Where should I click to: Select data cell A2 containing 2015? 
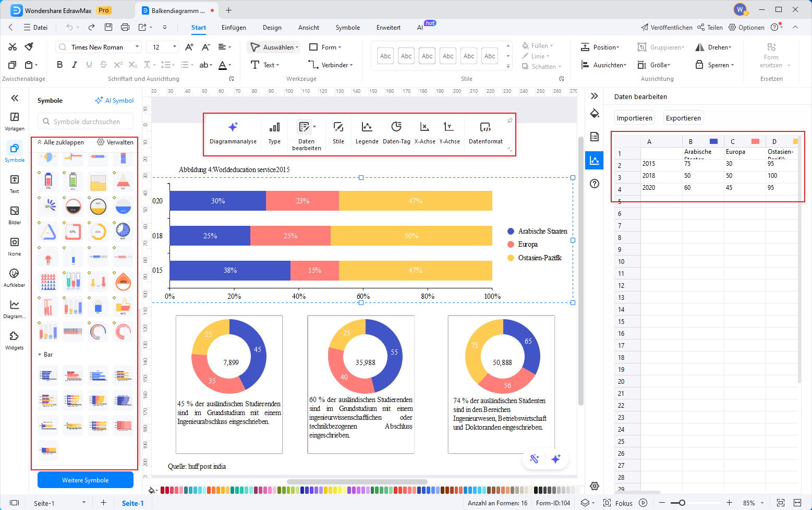point(661,164)
